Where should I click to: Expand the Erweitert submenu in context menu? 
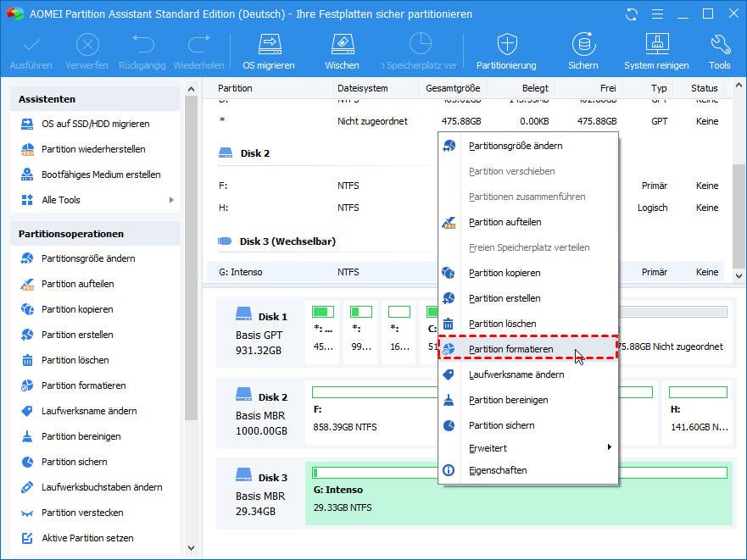pos(528,448)
